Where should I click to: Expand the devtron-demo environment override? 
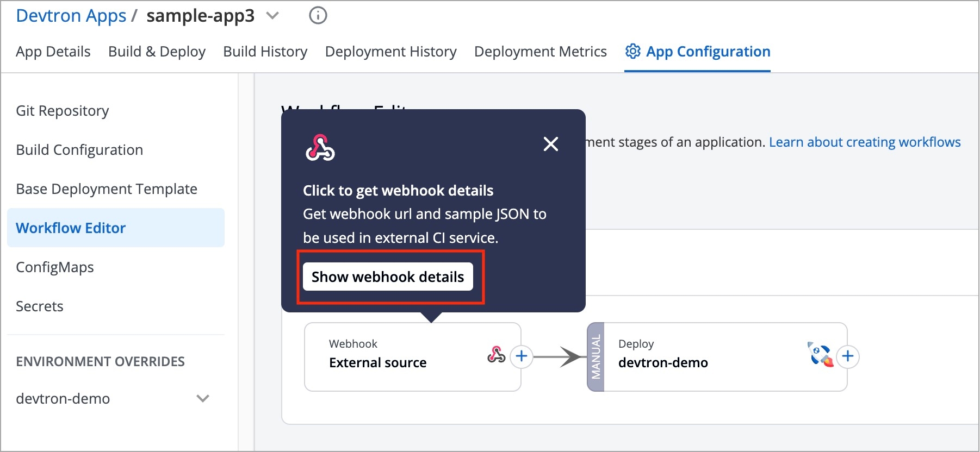pos(203,399)
